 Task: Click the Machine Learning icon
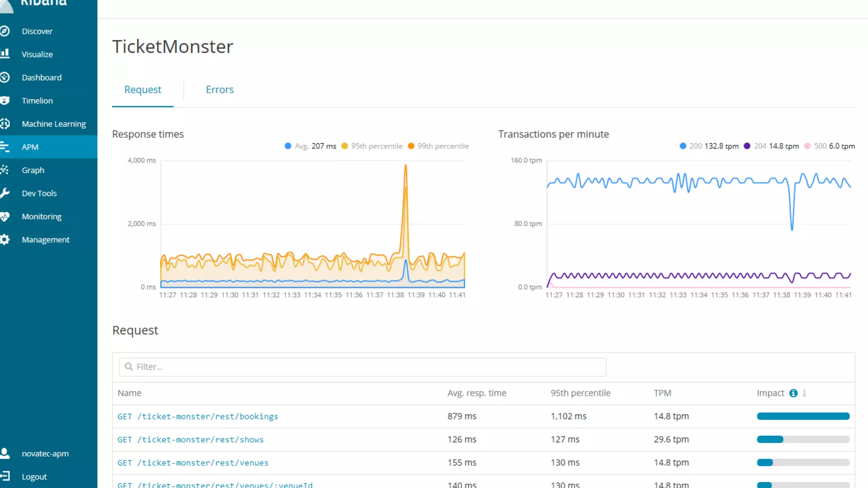[x=5, y=124]
